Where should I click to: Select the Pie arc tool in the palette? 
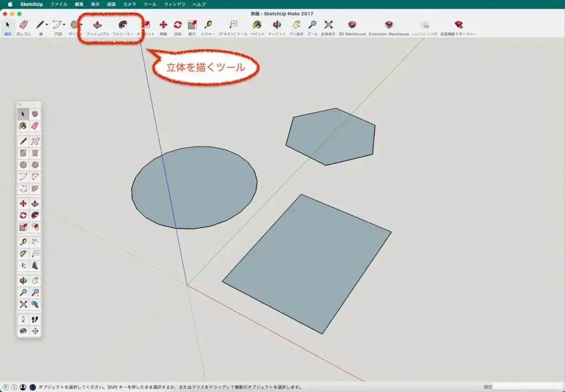(35, 189)
